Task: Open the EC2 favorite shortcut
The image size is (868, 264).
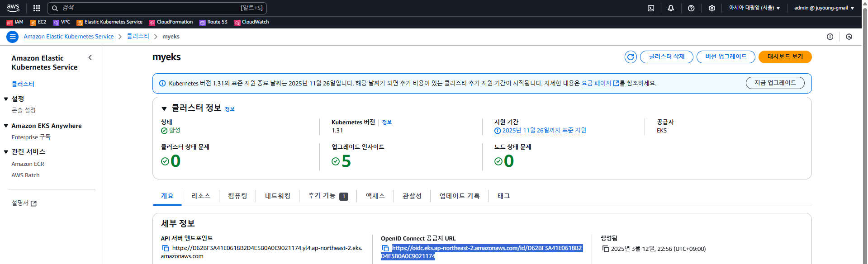Action: (38, 22)
